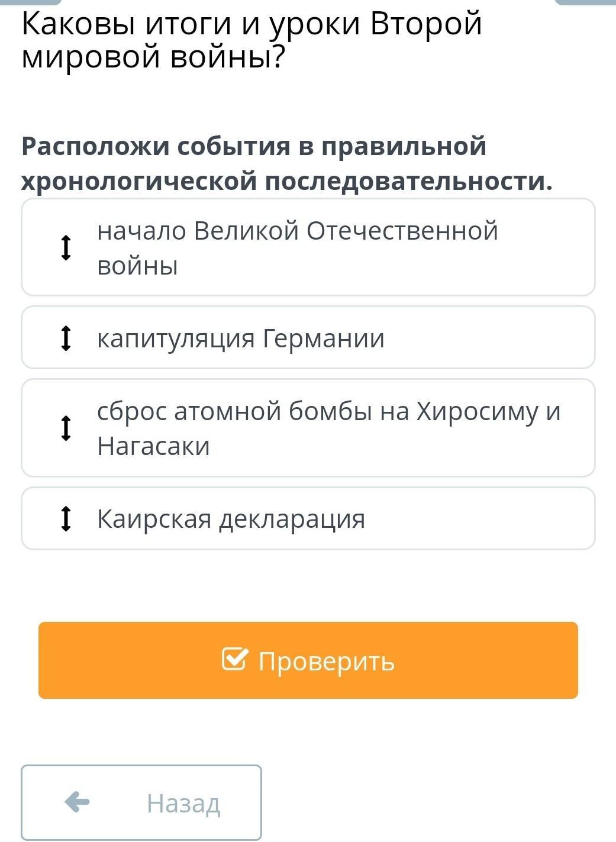Click the word "войны" in the first answer
Image resolution: width=616 pixels, height=842 pixels.
[x=138, y=265]
